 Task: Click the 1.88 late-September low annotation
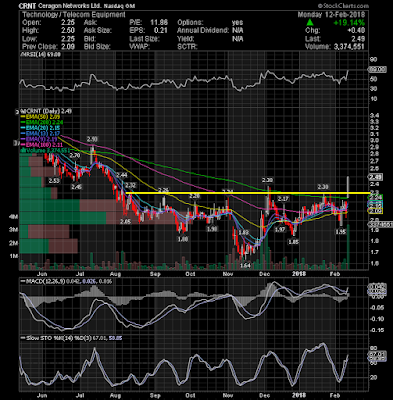(183, 239)
